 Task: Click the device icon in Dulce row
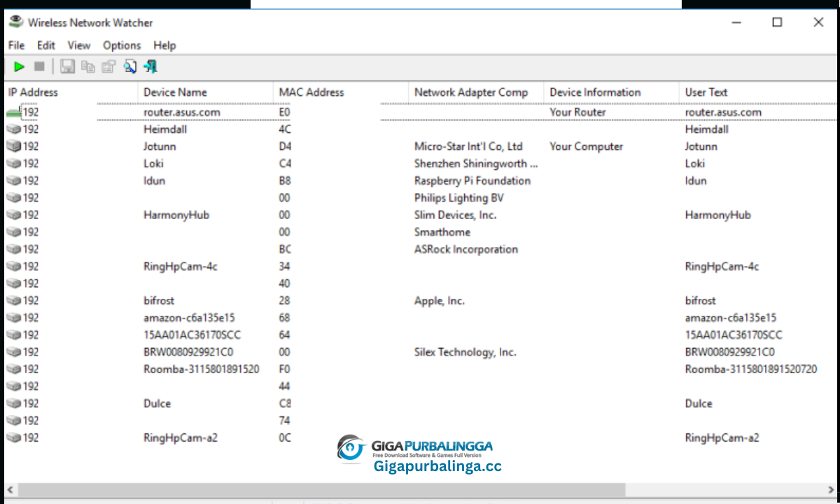(x=13, y=403)
